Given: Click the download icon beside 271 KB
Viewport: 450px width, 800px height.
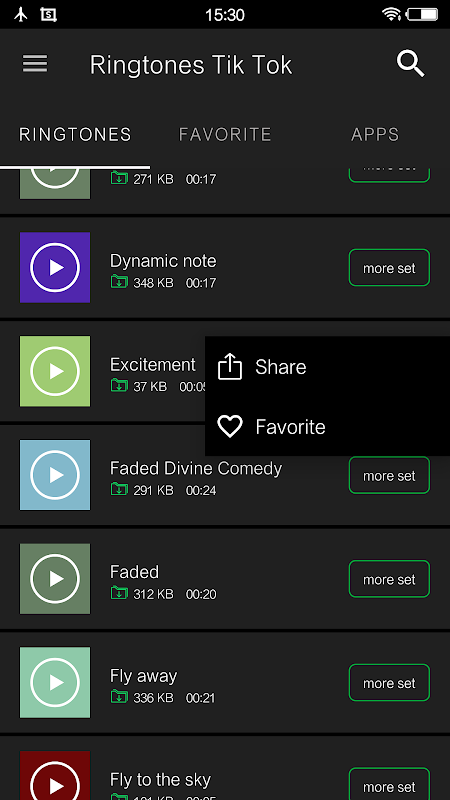Looking at the screenshot, I should click(x=119, y=179).
